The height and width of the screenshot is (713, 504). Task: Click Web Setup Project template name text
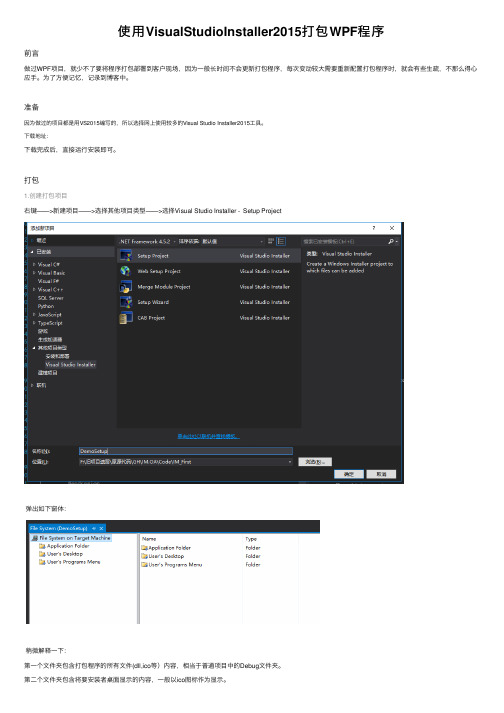(x=159, y=271)
